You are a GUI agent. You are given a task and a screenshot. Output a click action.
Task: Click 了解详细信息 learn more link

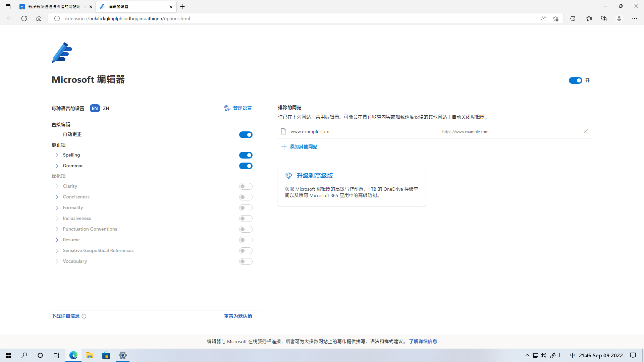coord(423,342)
